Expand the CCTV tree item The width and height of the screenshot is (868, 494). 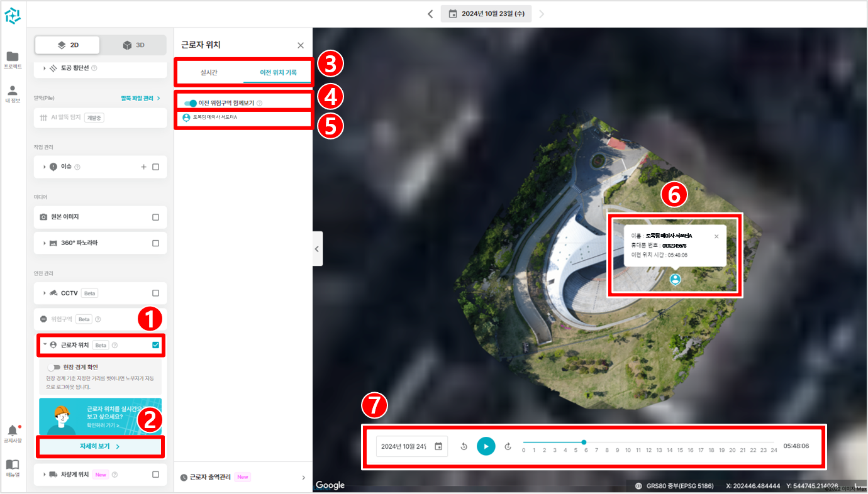45,293
